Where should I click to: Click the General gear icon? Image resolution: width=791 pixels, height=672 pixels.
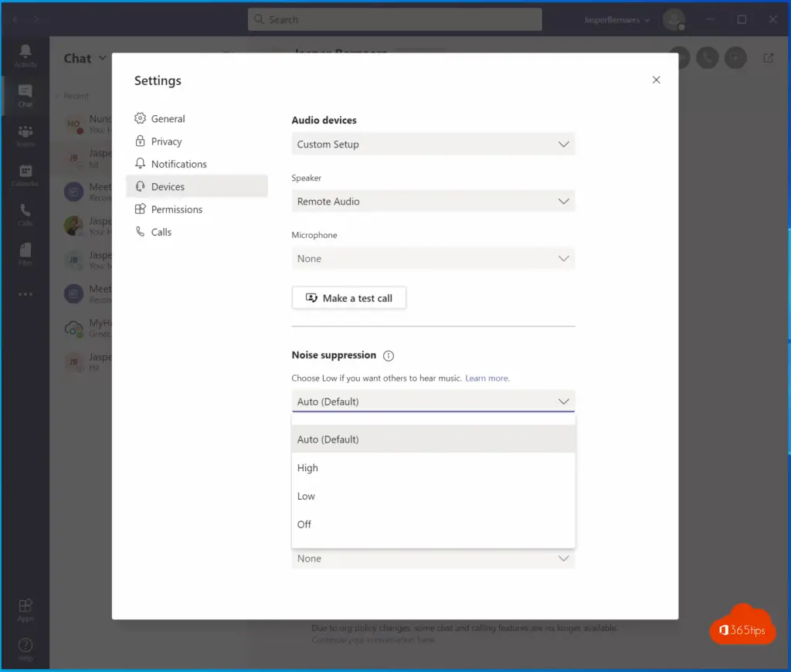[x=140, y=118]
